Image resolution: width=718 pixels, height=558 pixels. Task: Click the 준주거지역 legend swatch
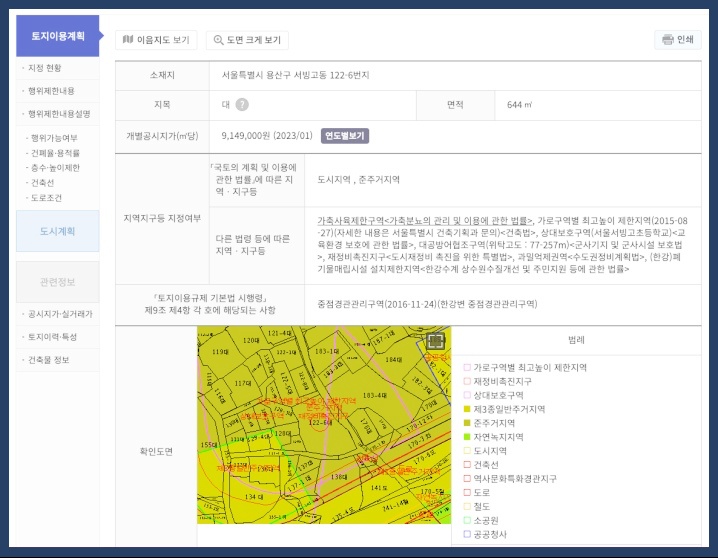(467, 423)
